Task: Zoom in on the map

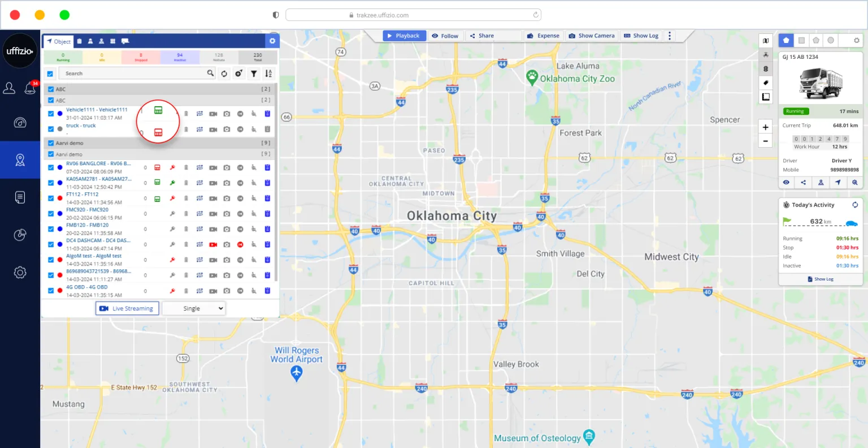Action: (765, 127)
